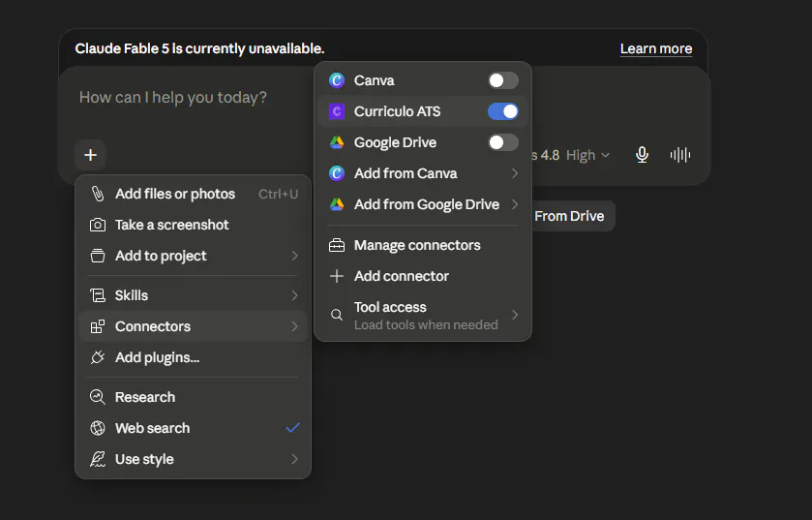Viewport: 812px width, 520px height.
Task: Click the plus attachment button in composer
Action: point(91,155)
